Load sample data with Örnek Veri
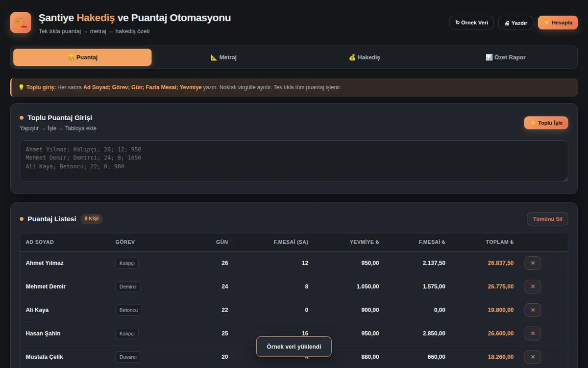Image resolution: width=588 pixels, height=368 pixels. [x=471, y=23]
